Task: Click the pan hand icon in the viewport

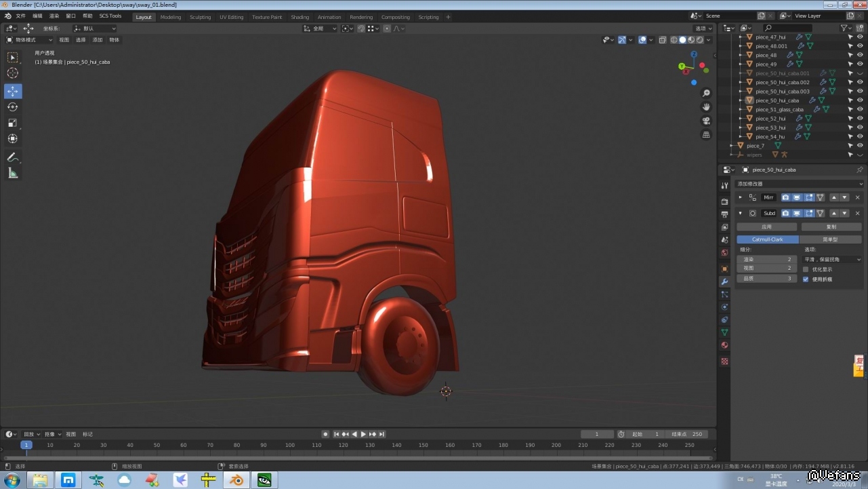Action: [706, 106]
